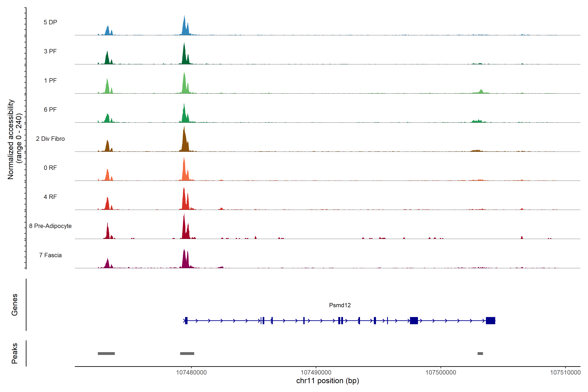Click the Psmd12 gene name label

click(x=340, y=305)
